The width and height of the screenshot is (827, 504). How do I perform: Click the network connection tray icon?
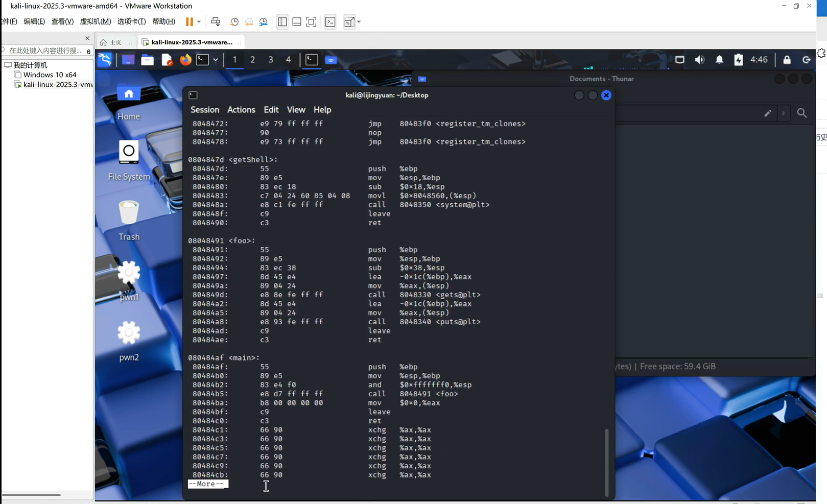pyautogui.click(x=680, y=60)
